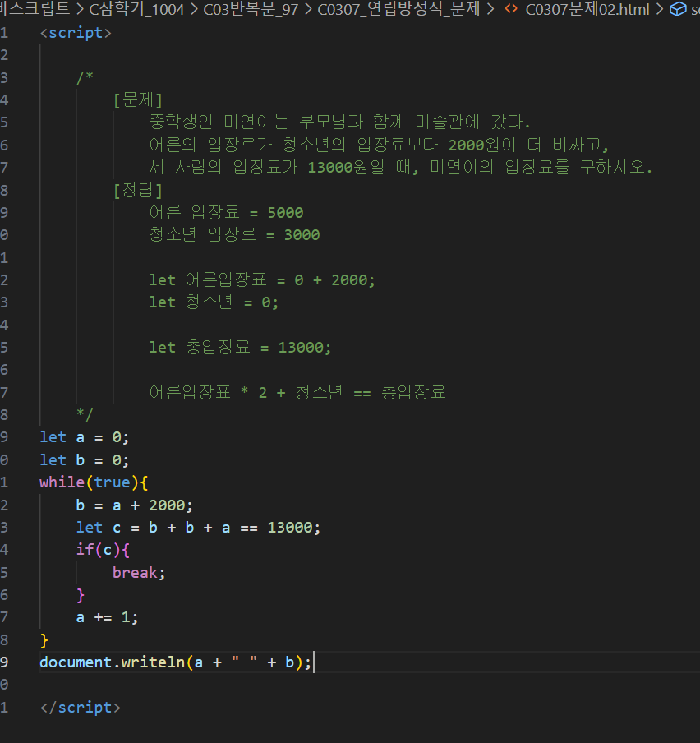Click the [문제] comment heading
700x743 pixels.
(138, 100)
